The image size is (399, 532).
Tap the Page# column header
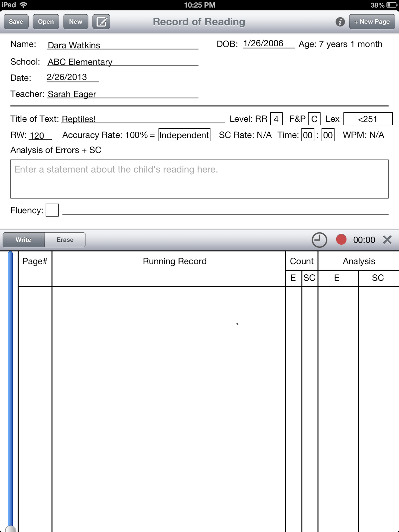(35, 261)
